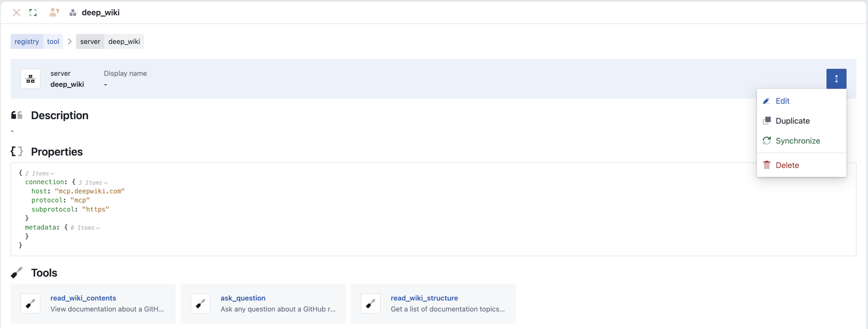Click the deep_wiki title in the header
868x329 pixels.
(x=101, y=12)
